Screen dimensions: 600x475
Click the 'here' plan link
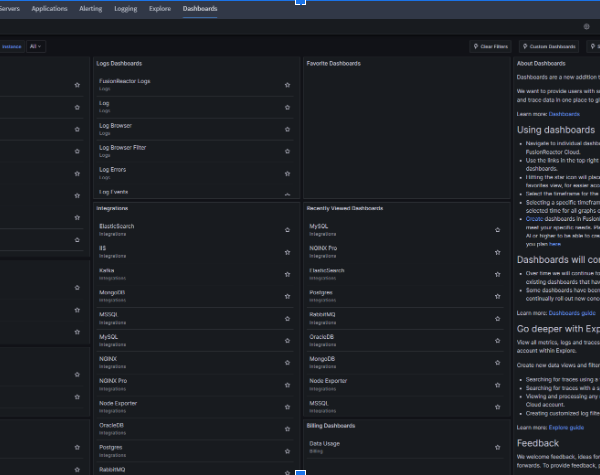click(555, 244)
